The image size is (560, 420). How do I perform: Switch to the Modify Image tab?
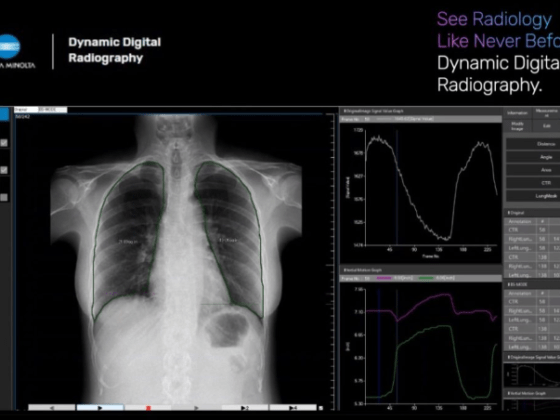(517, 126)
